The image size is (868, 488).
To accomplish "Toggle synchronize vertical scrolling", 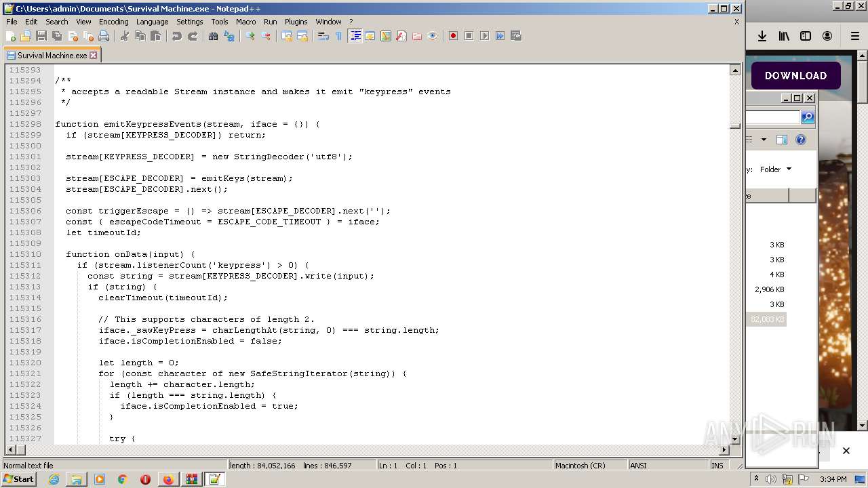I will pyautogui.click(x=287, y=36).
